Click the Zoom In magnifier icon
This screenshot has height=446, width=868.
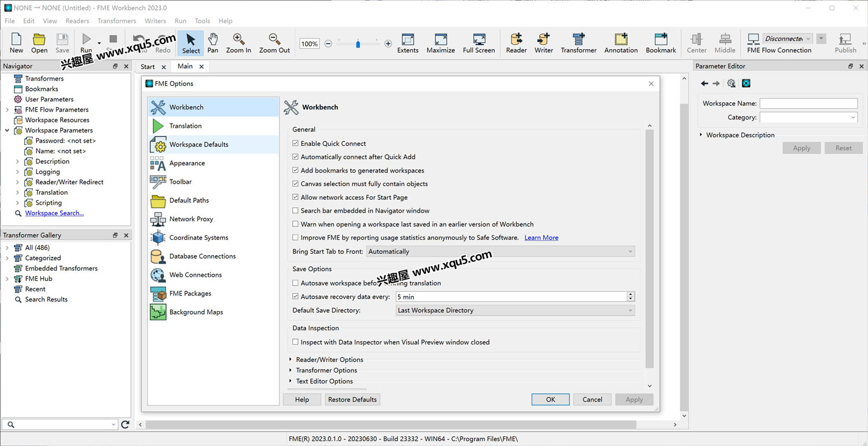pos(238,39)
